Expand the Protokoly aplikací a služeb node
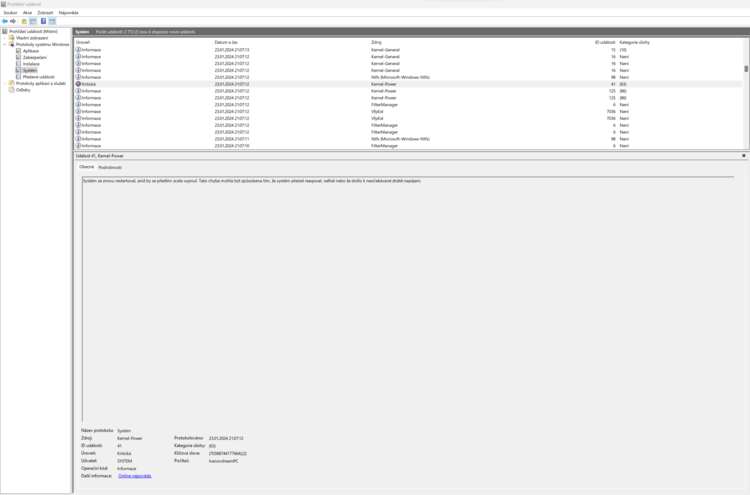Image resolution: width=750 pixels, height=495 pixels. pyautogui.click(x=5, y=83)
